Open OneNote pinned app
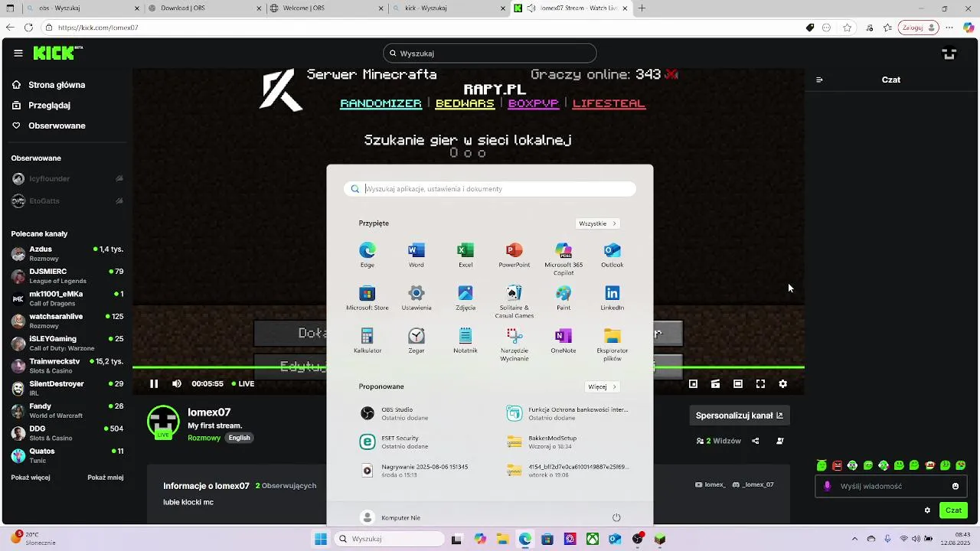The width and height of the screenshot is (980, 551). [563, 341]
